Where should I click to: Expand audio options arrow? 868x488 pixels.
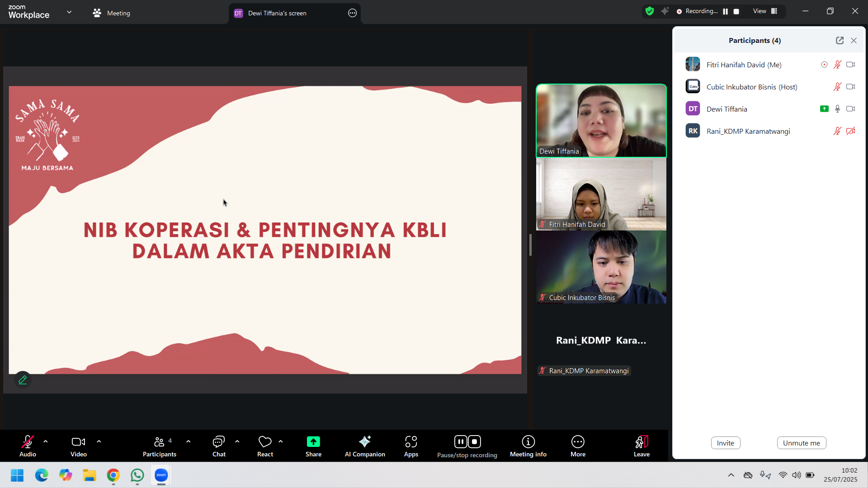[x=46, y=441]
